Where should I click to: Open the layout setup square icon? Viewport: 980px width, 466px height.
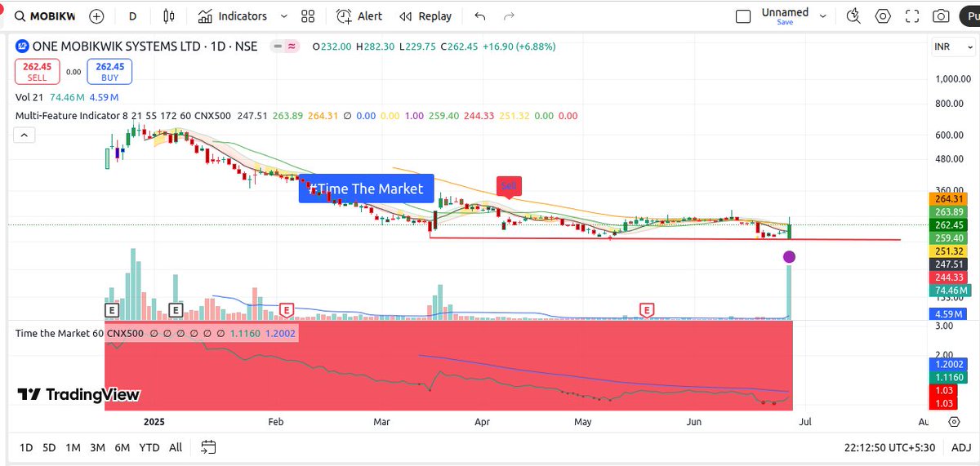click(742, 16)
